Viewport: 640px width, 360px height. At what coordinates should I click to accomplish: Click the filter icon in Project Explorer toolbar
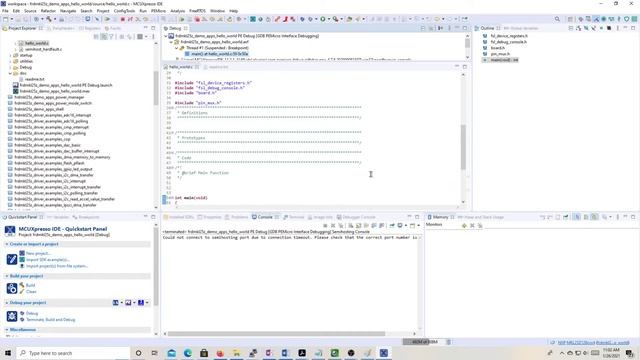(111, 37)
